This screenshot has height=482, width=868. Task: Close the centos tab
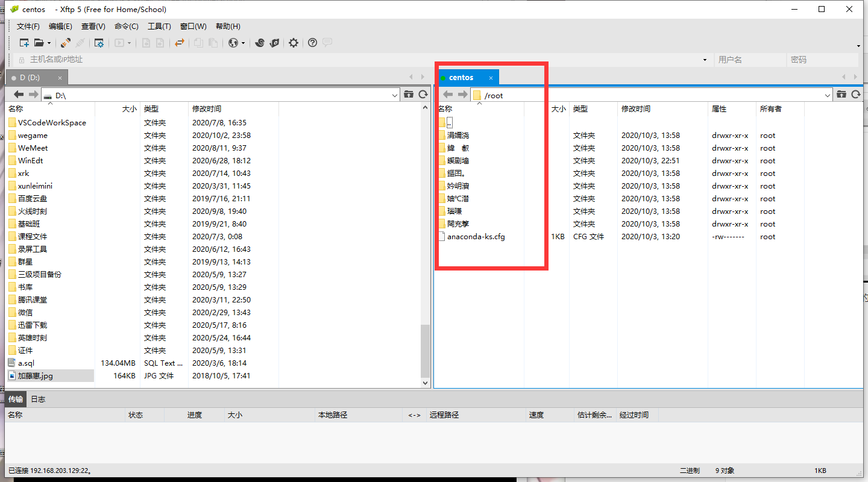point(491,78)
